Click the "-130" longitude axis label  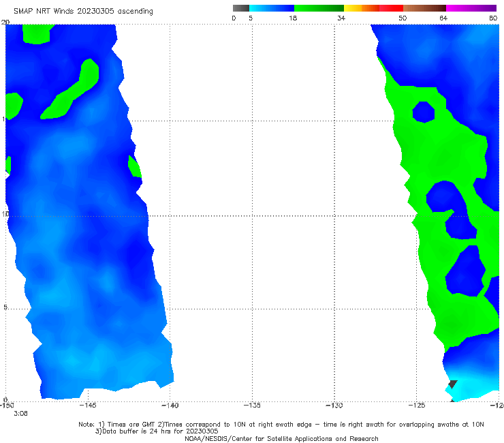tap(334, 406)
